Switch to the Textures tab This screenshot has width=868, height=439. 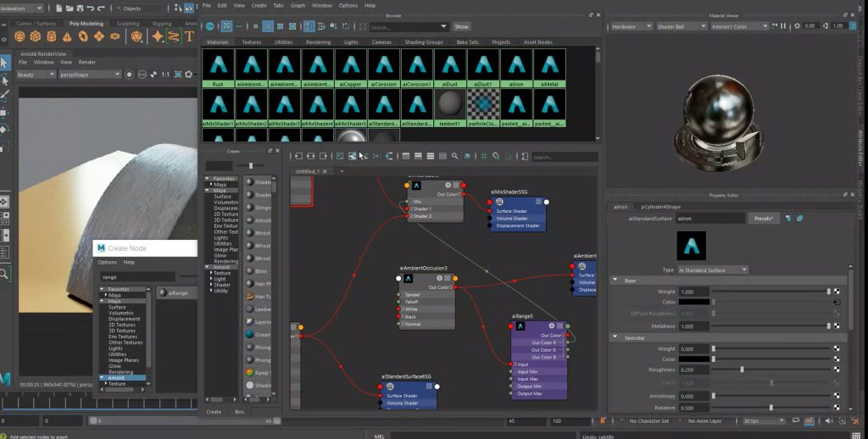coord(251,42)
